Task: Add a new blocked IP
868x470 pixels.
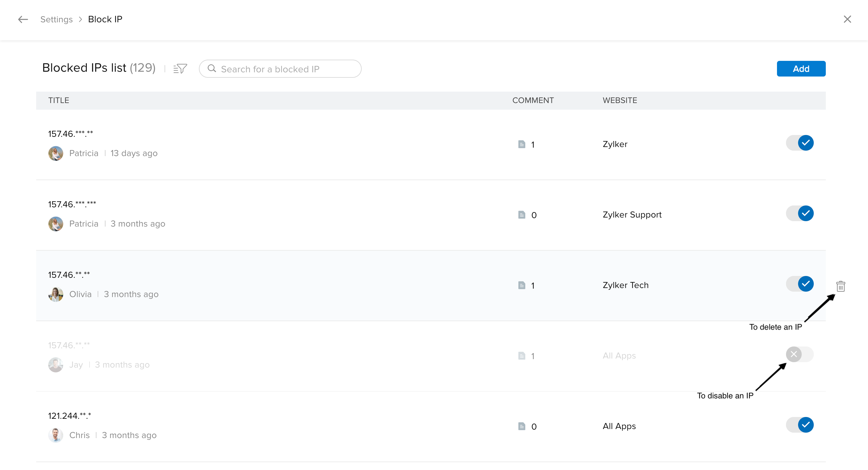Action: (801, 69)
